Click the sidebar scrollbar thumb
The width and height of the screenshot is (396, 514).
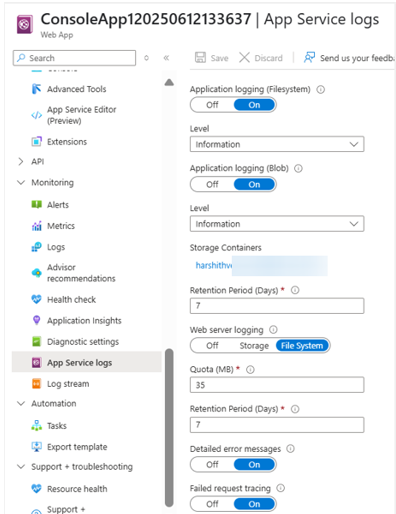(x=169, y=427)
